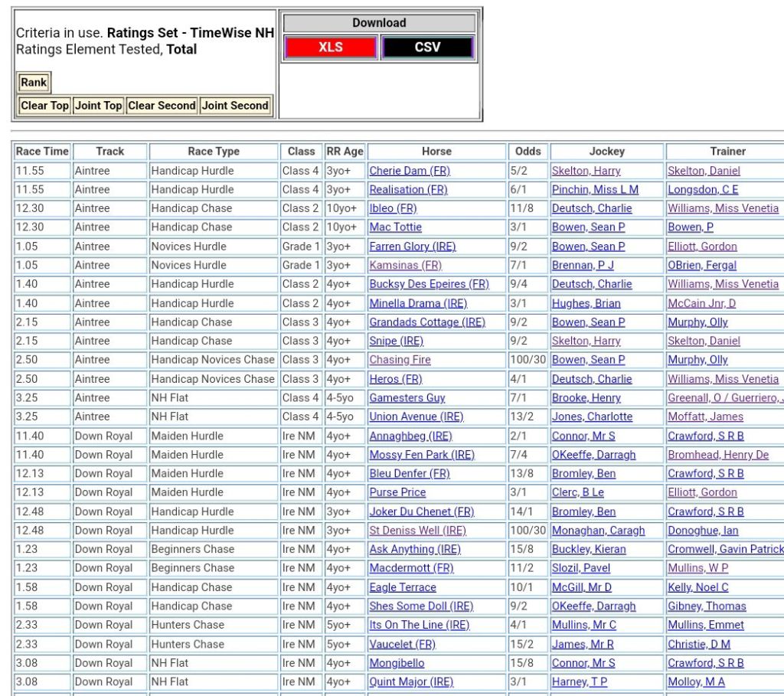Screen dimensions: 784x696
Task: Click horse link Bucksy Des Epeires (FR)
Action: coord(429,284)
